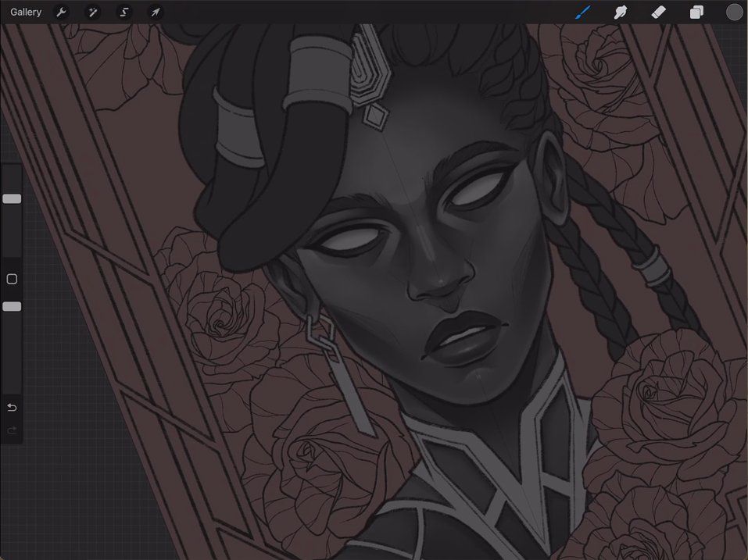This screenshot has width=748, height=560.
Task: Select the Smudge tool
Action: pyautogui.click(x=620, y=12)
